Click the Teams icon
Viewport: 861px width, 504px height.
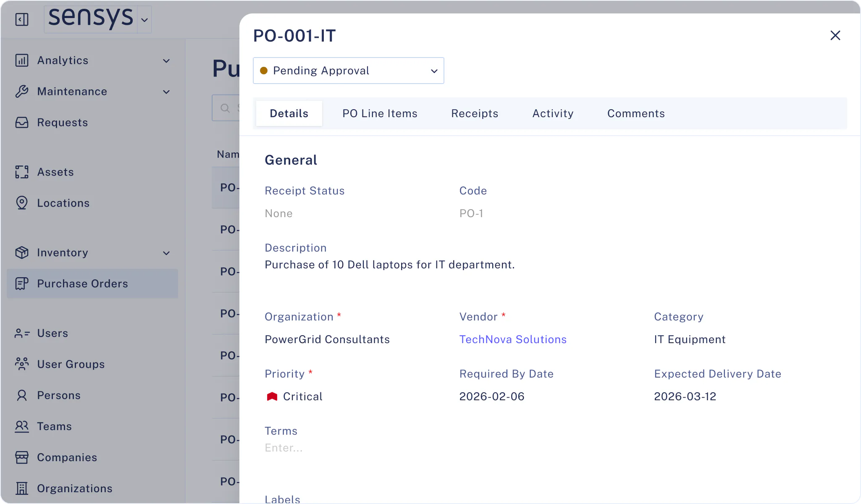coord(22,427)
